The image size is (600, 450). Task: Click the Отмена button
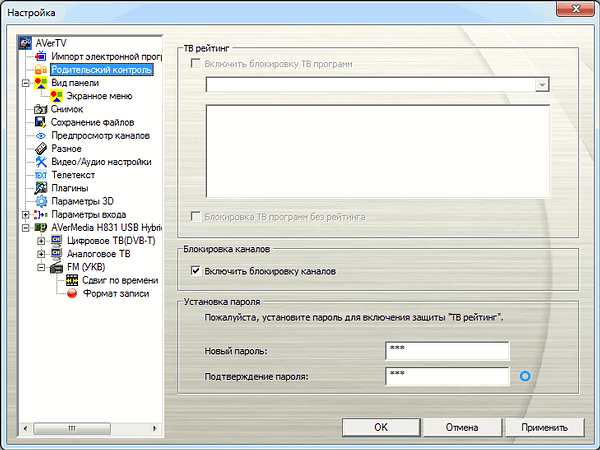coord(462,427)
